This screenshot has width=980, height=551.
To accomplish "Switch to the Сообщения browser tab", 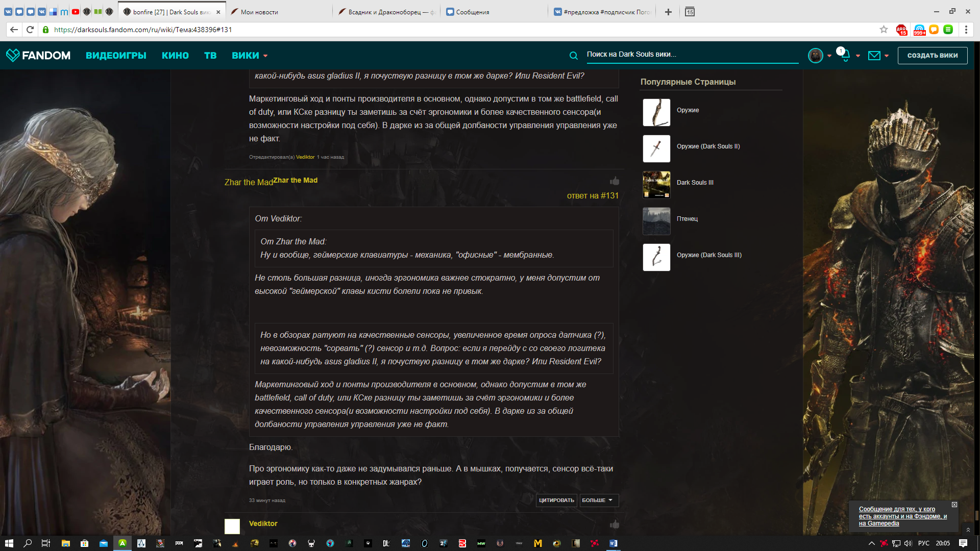I will (472, 12).
